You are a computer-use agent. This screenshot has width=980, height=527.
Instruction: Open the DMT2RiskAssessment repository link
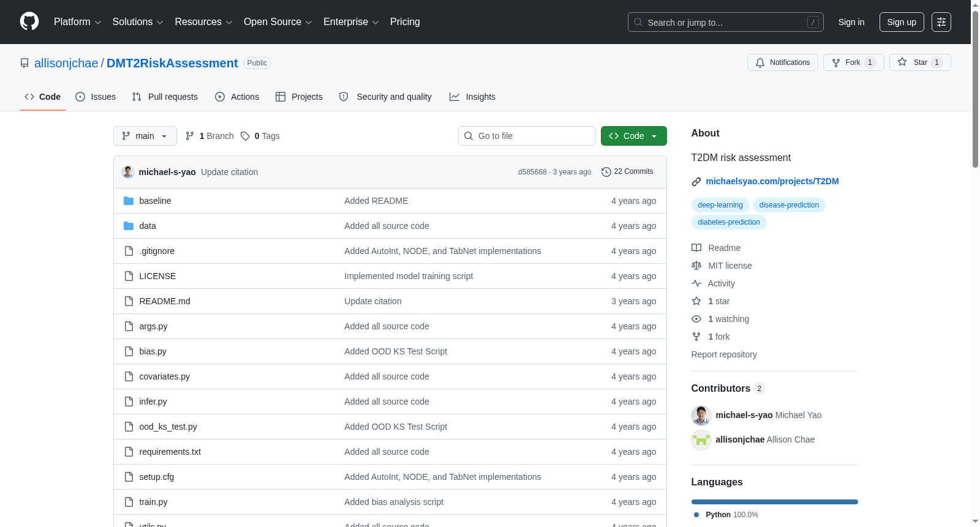(172, 63)
